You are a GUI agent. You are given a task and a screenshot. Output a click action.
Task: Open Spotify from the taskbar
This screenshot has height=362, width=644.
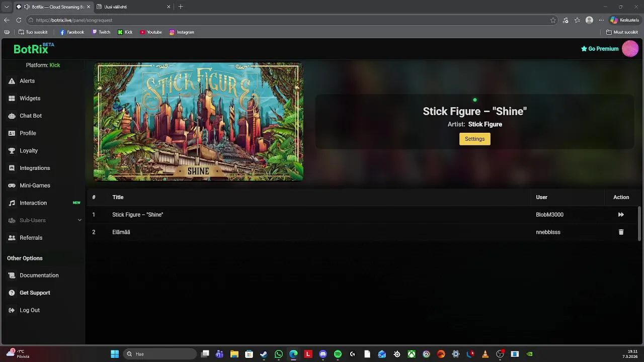[x=338, y=354]
